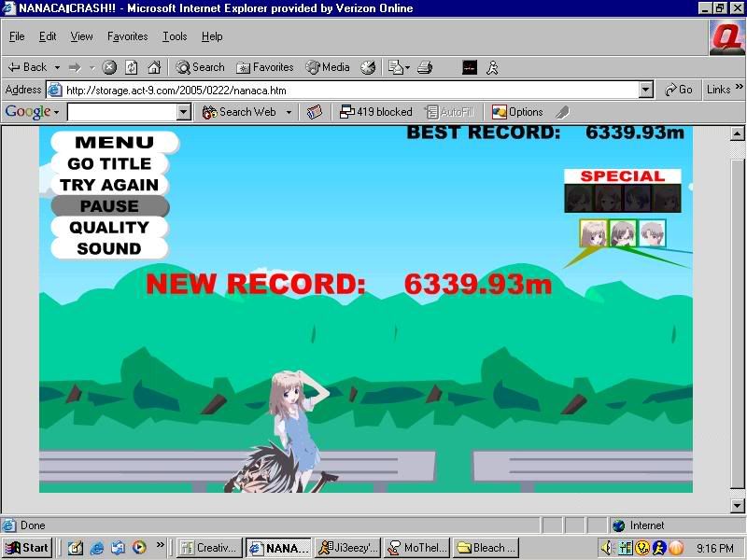Screen dimensions: 747x560
Task: Click the Print toolbar icon
Action: (x=425, y=67)
